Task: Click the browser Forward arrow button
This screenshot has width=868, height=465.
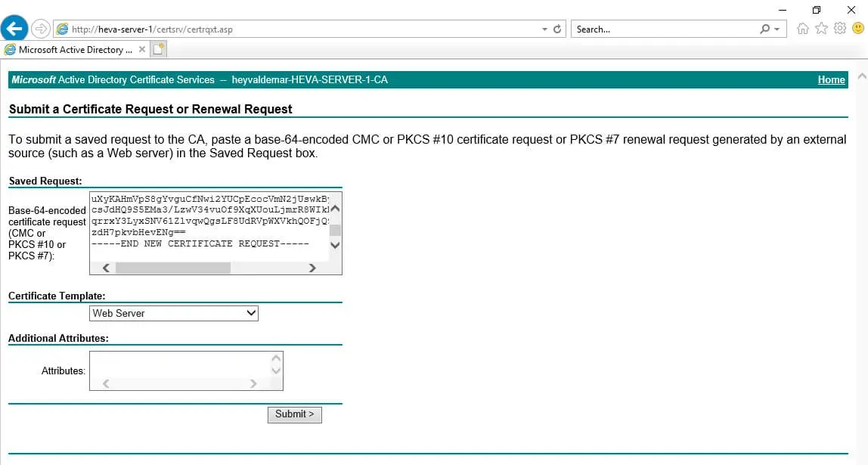Action: [x=40, y=29]
